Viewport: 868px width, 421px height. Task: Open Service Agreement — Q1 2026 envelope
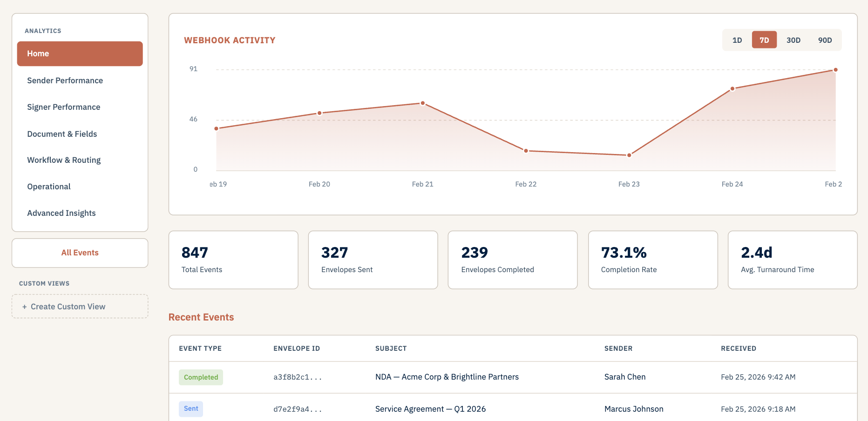(x=430, y=408)
